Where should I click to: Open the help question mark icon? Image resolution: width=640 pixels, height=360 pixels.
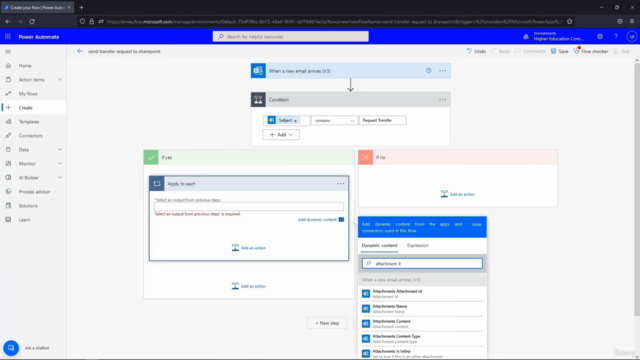[x=616, y=37]
